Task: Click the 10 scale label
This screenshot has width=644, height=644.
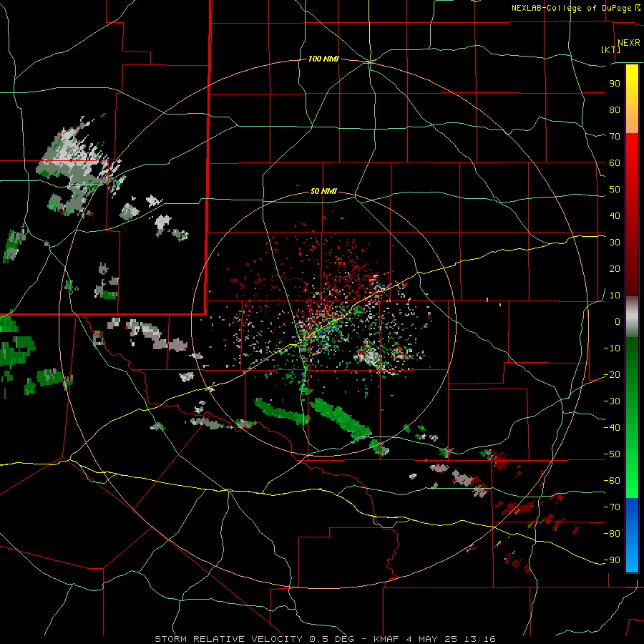Action: (615, 296)
